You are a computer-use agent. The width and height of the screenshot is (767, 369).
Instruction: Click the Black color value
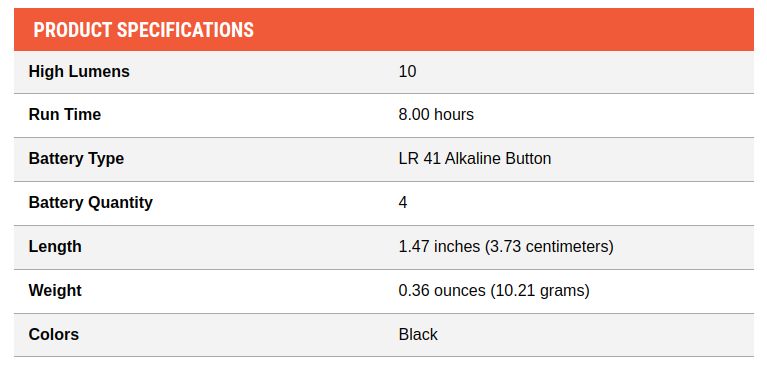point(418,335)
